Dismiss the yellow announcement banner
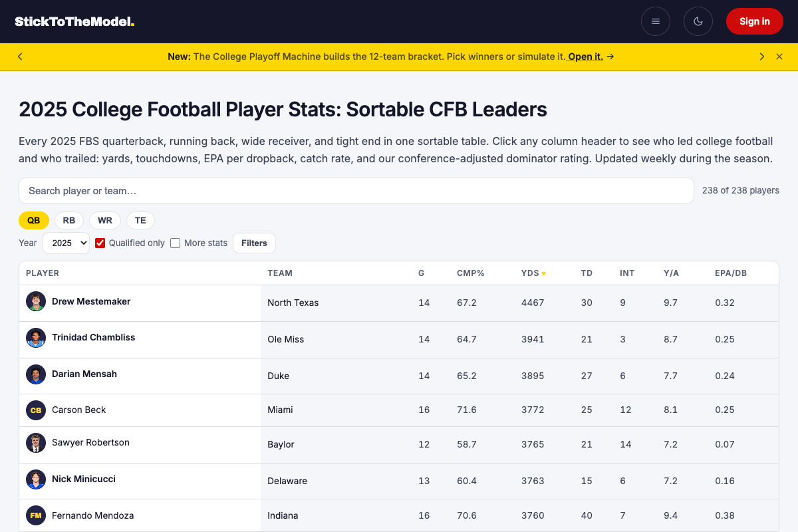The height and width of the screenshot is (532, 798). click(x=779, y=57)
